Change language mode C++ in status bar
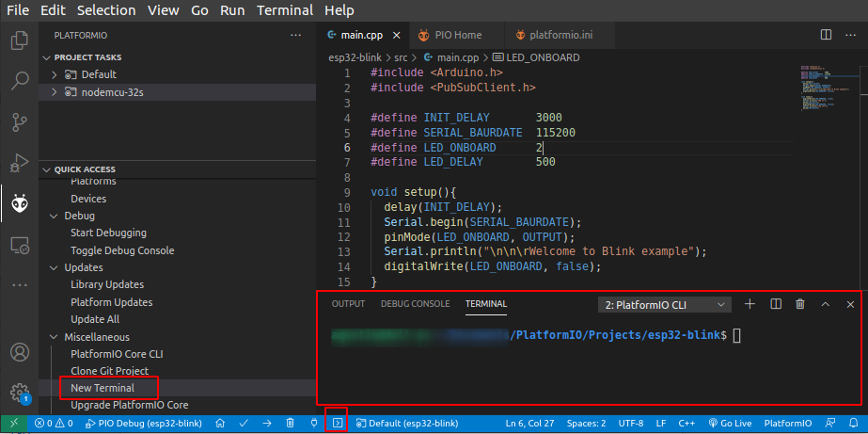Image resolution: width=868 pixels, height=434 pixels. point(687,423)
